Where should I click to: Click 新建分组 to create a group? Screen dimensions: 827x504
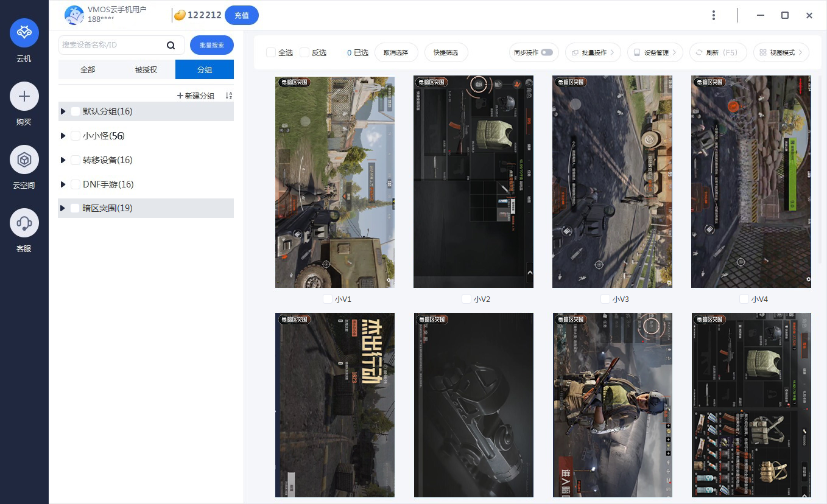click(x=195, y=96)
